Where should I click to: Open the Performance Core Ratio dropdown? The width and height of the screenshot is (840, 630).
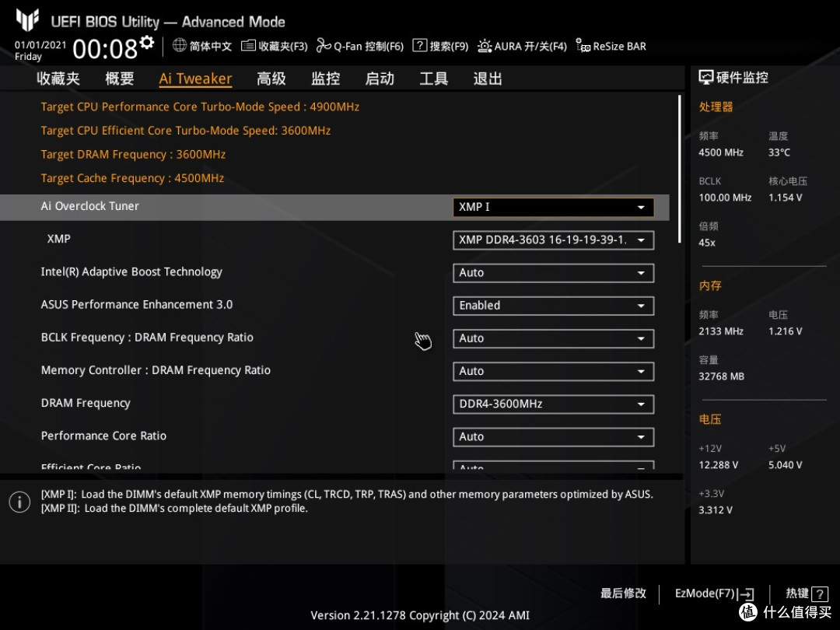[554, 436]
